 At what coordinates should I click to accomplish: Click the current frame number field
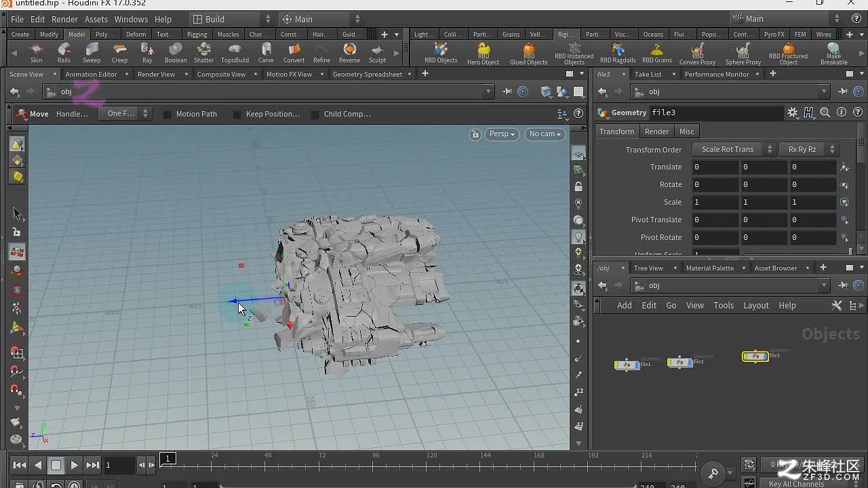[x=119, y=465]
